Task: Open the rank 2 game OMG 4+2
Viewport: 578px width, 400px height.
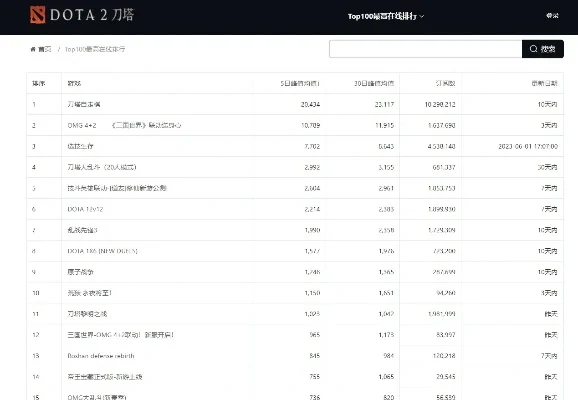Action: 124,125
